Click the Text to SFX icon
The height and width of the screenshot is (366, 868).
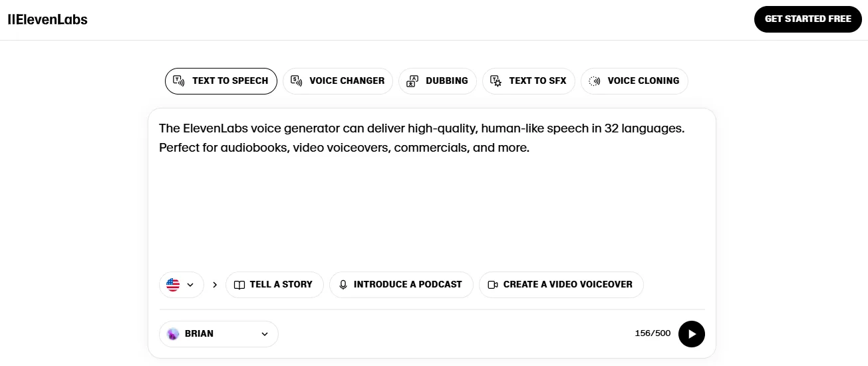click(x=496, y=81)
